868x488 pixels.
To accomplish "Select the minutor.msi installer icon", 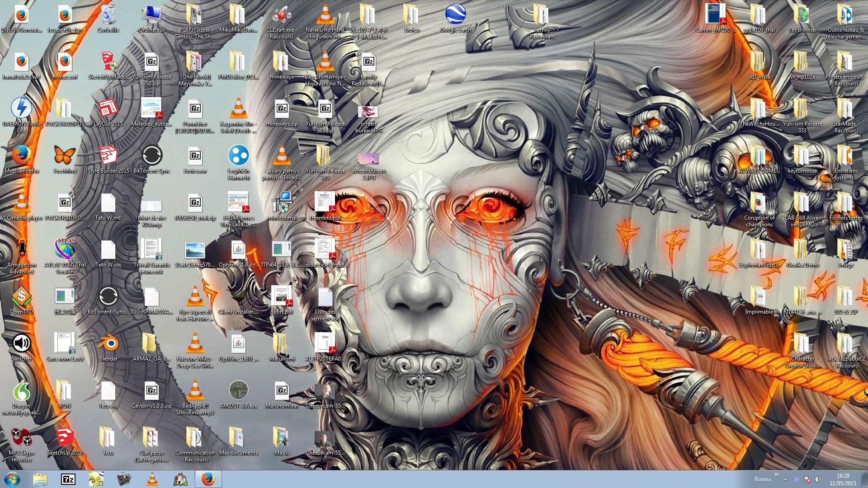I will 282,206.
